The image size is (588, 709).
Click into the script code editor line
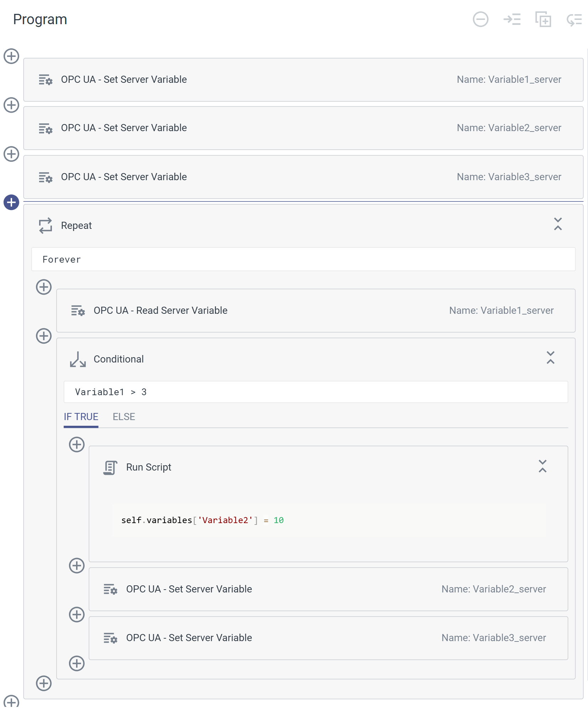(x=329, y=521)
